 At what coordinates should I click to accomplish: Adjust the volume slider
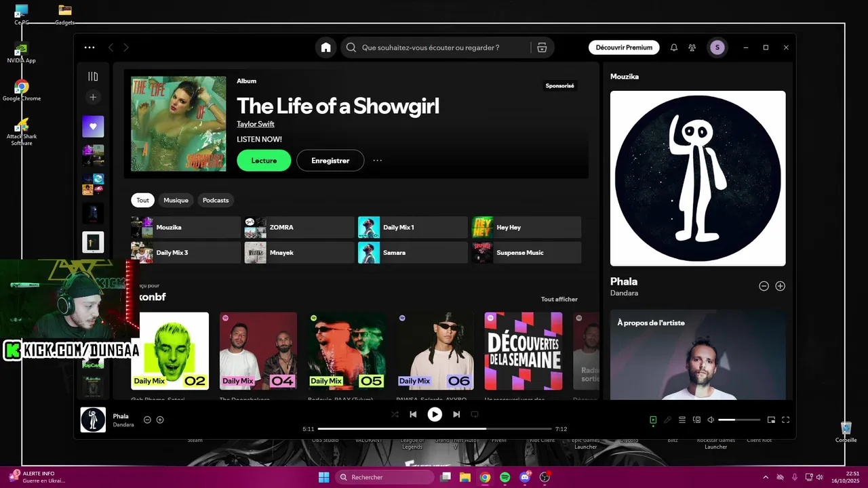(739, 420)
